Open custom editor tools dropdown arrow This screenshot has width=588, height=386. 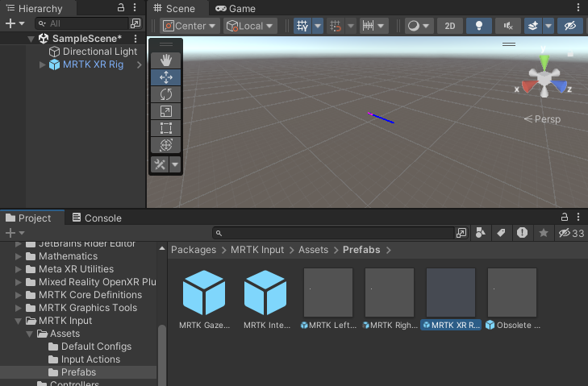[x=175, y=164]
